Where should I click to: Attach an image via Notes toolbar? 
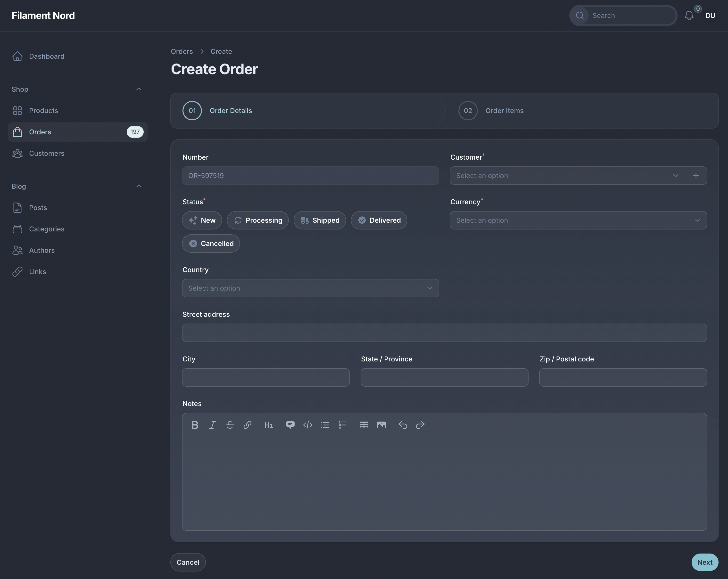(381, 425)
